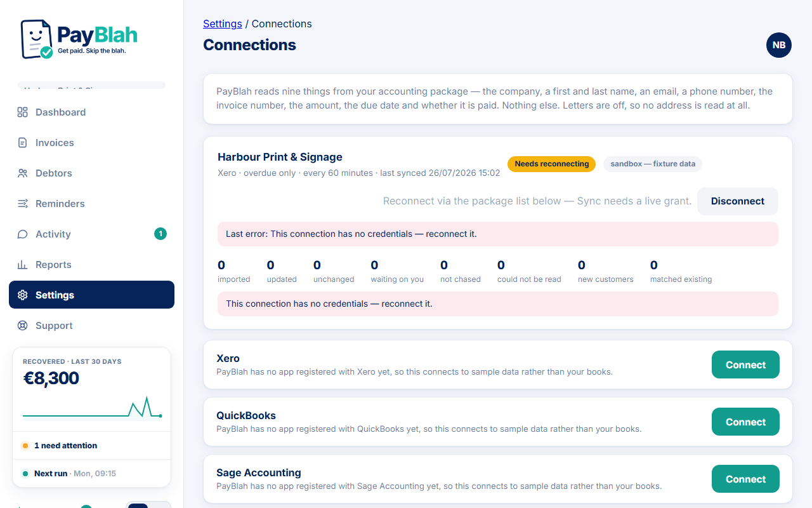Go to Reports
The height and width of the screenshot is (508, 812).
coord(91,265)
